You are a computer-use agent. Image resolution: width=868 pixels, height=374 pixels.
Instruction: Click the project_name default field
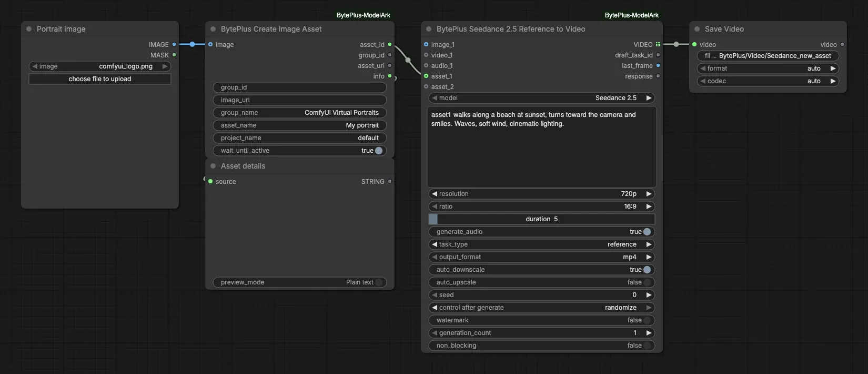point(300,138)
